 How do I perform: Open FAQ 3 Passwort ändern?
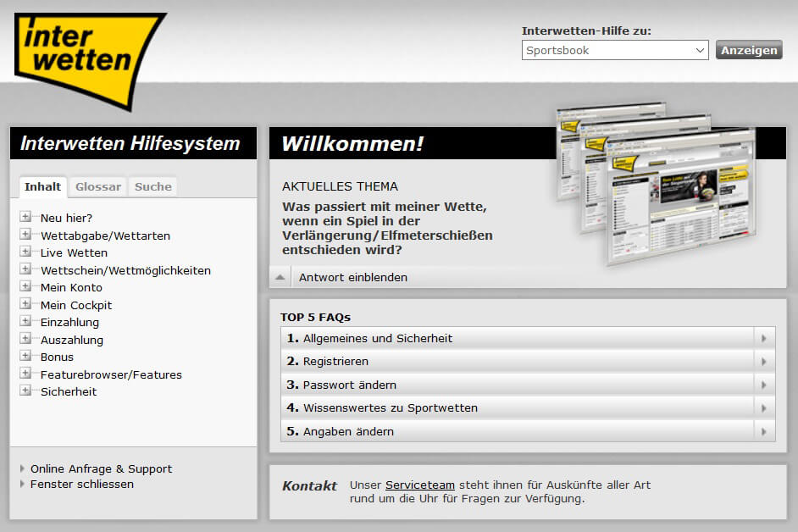[x=528, y=385]
